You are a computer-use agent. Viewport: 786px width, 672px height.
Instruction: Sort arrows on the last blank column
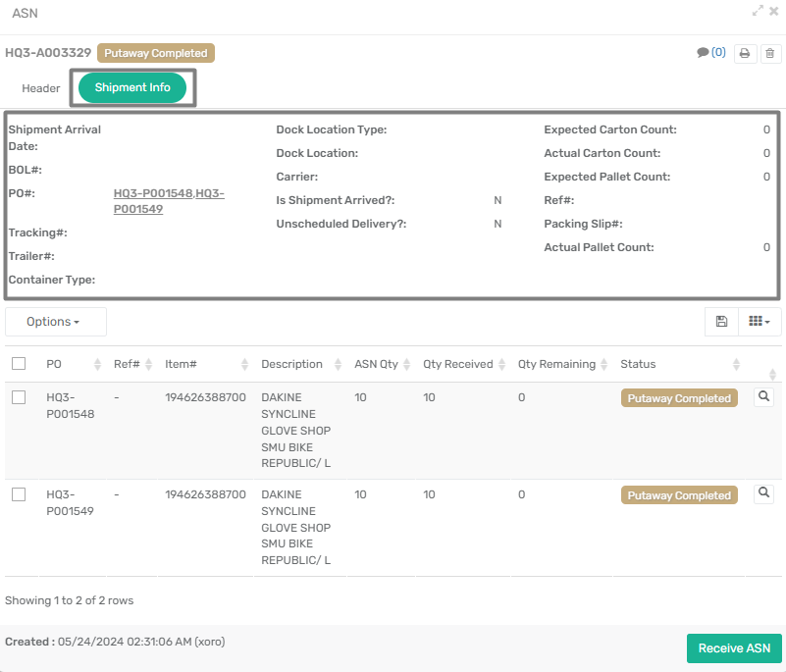coord(772,374)
